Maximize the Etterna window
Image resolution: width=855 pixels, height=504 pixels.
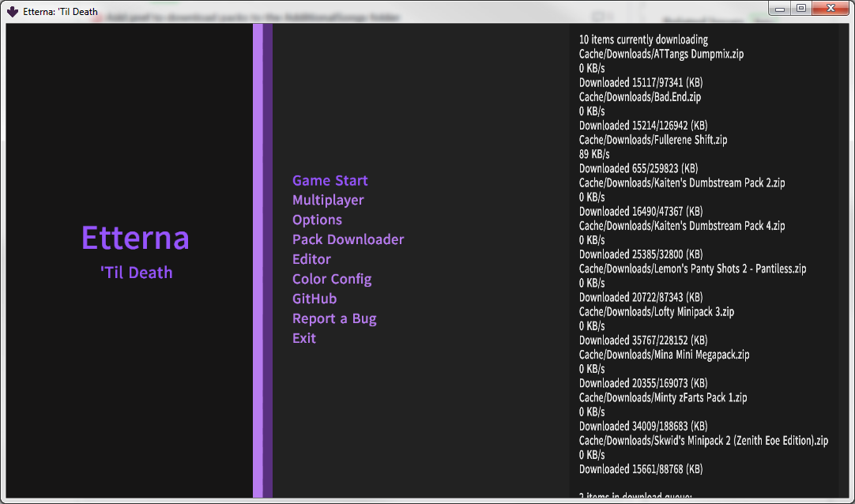pos(800,9)
